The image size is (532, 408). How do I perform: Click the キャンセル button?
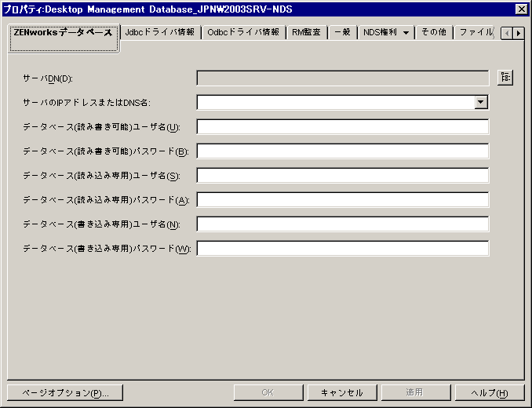tap(342, 393)
